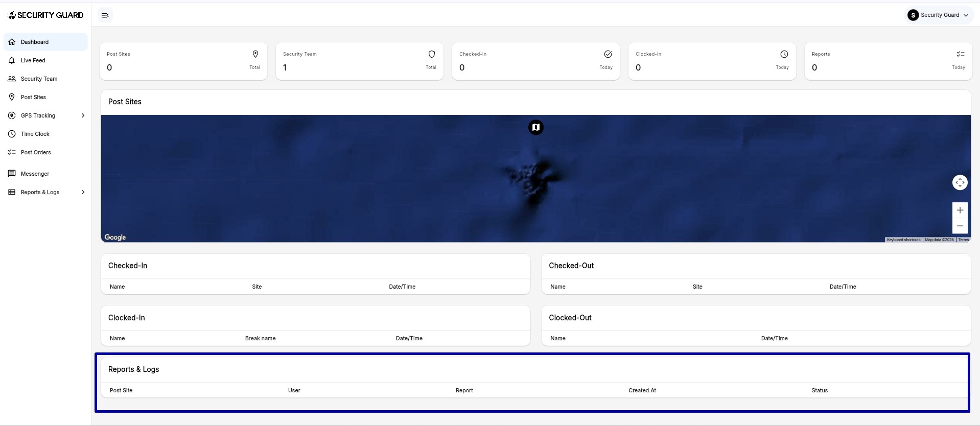Click the SECURITY GUARD logo
The height and width of the screenshot is (426, 980).
tap(45, 15)
